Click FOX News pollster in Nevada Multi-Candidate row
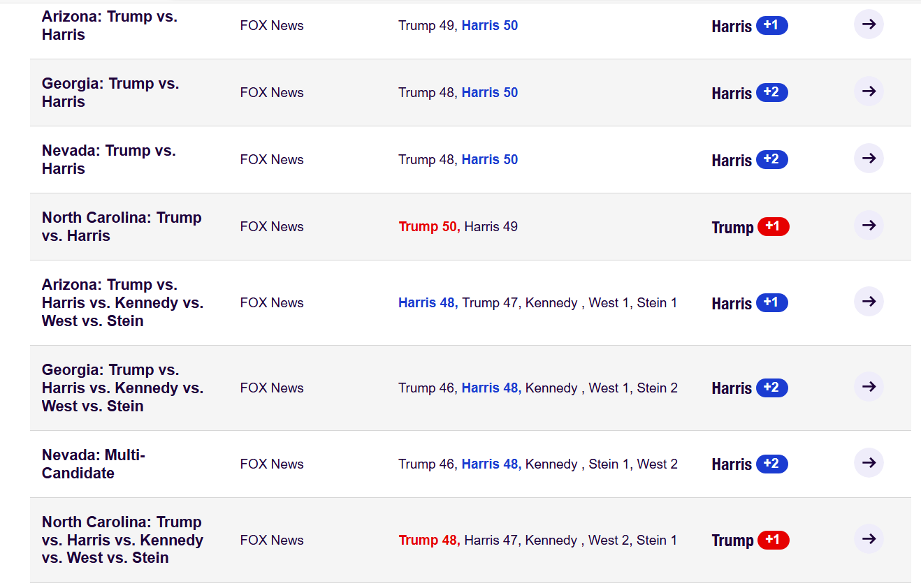 [x=272, y=464]
